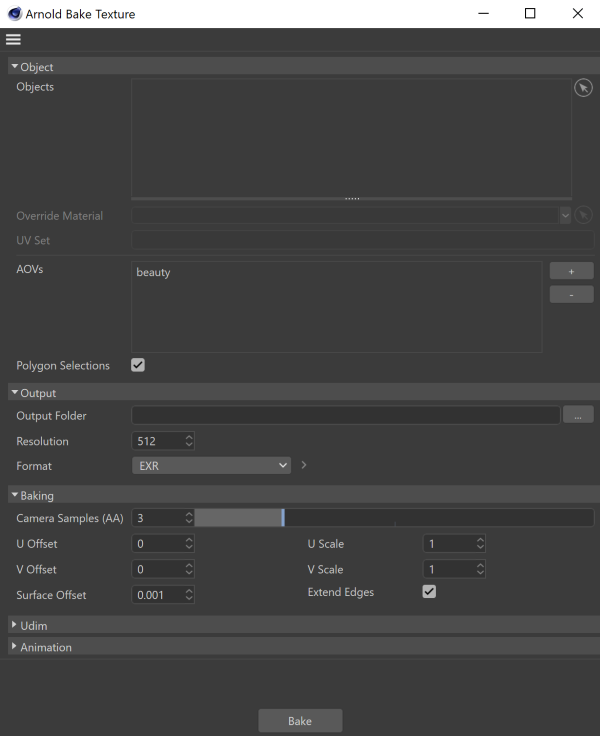Screen dimensions: 600x736
Task: Expand the Animation section
Action: pyautogui.click(x=14, y=646)
